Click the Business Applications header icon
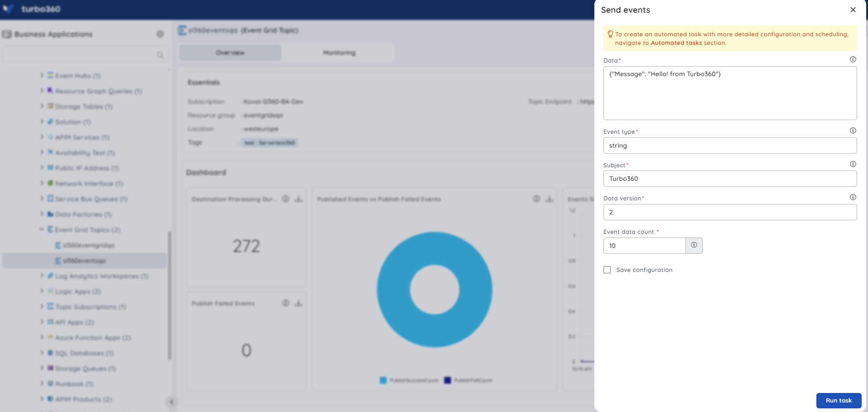The height and width of the screenshot is (412, 868). coord(7,34)
